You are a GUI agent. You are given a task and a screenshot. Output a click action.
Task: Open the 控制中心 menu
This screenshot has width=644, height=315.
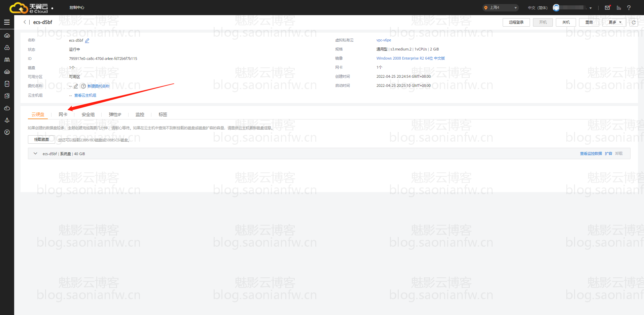77,7
